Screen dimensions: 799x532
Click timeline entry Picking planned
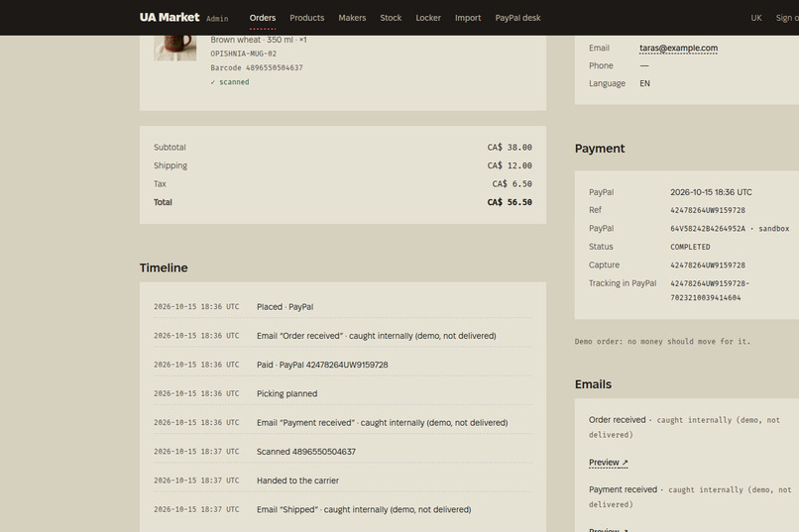point(286,394)
